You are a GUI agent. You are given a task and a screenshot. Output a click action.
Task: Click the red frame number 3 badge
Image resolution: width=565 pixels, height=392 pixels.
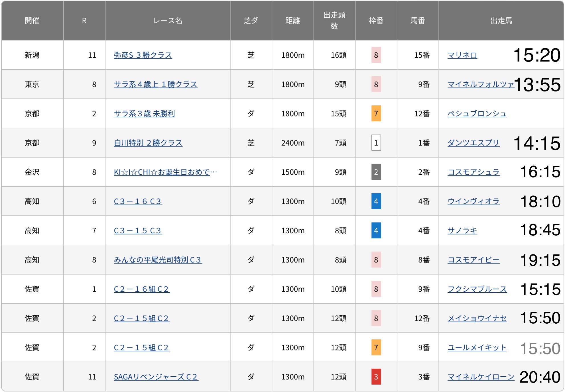tap(376, 377)
